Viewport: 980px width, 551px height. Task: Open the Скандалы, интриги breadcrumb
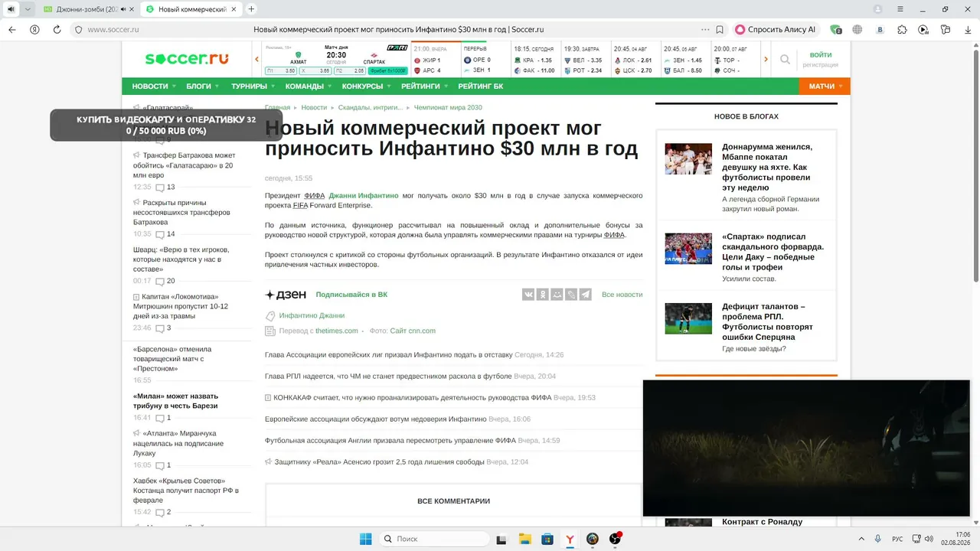[371, 108]
